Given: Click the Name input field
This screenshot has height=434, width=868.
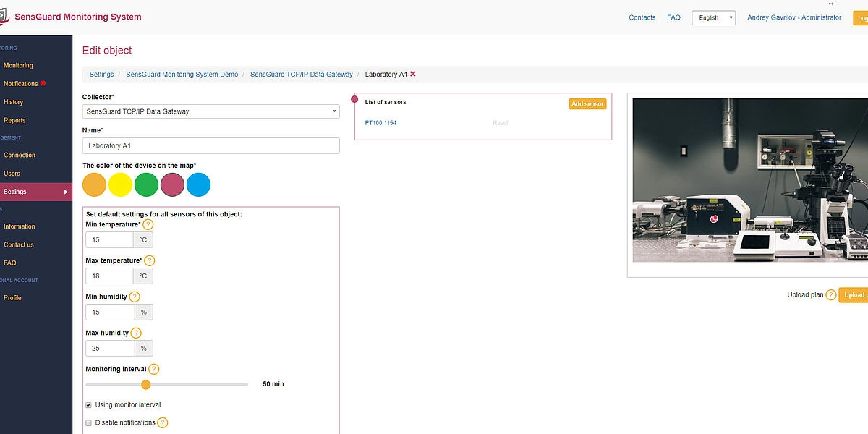Looking at the screenshot, I should 210,146.
